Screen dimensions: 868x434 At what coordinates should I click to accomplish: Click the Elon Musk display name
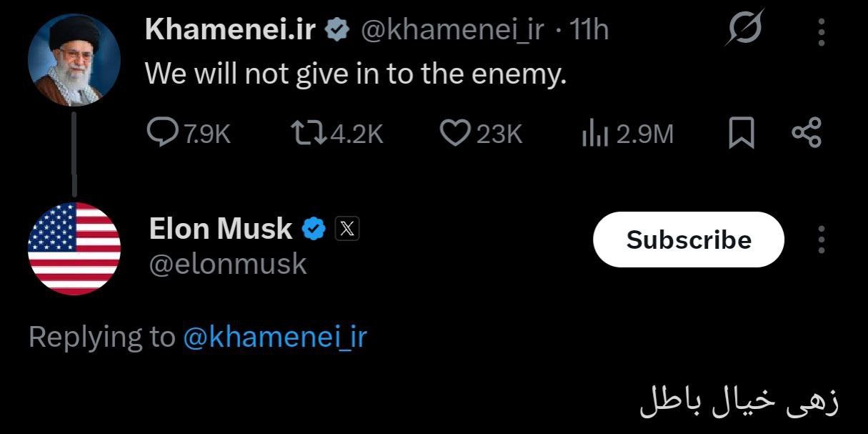(221, 229)
